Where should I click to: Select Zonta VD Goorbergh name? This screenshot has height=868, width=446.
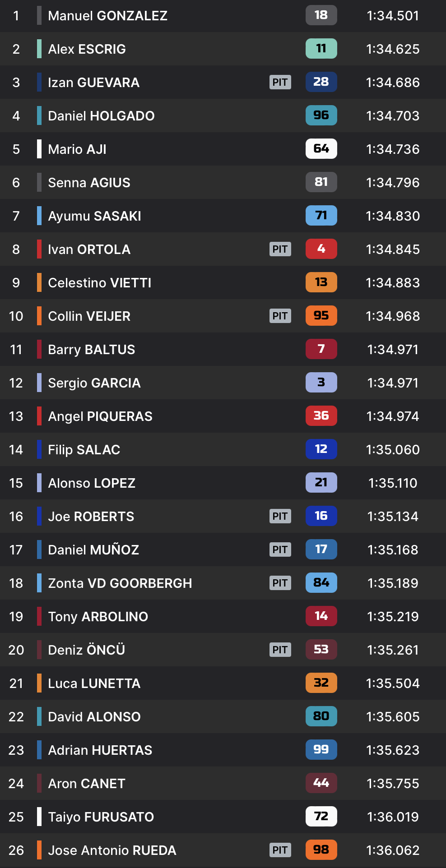pos(120,583)
